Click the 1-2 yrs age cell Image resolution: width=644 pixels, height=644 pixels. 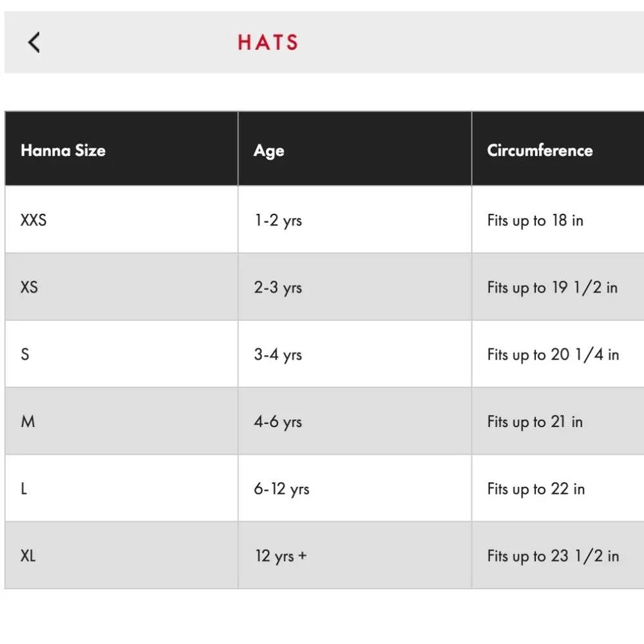coord(278,220)
